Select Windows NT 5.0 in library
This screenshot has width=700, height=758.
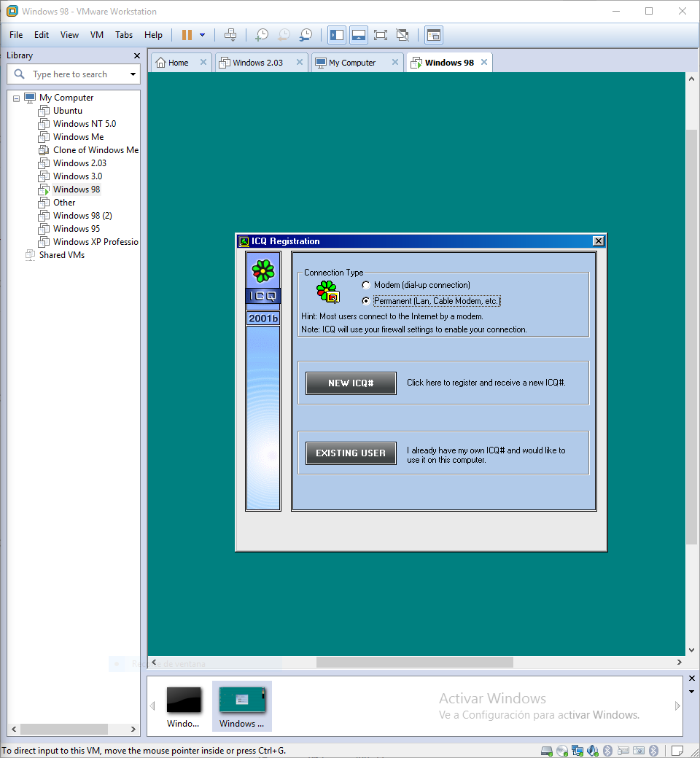84,124
